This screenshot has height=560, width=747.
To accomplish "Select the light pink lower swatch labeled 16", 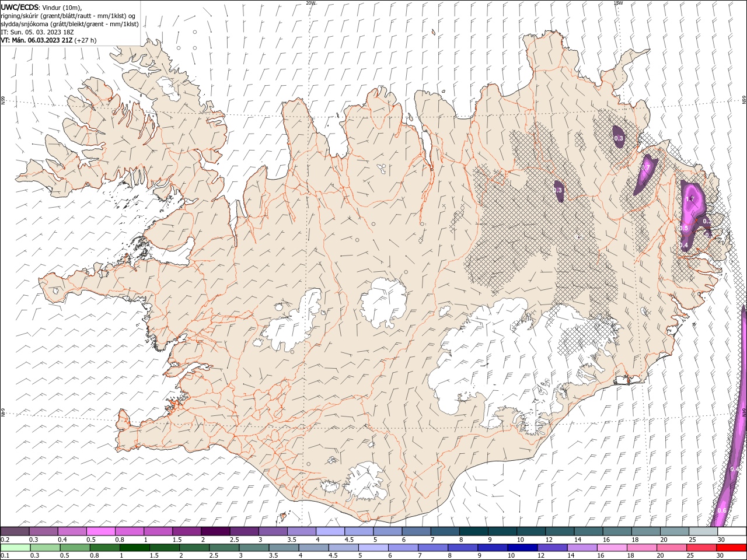I will coord(613,548).
